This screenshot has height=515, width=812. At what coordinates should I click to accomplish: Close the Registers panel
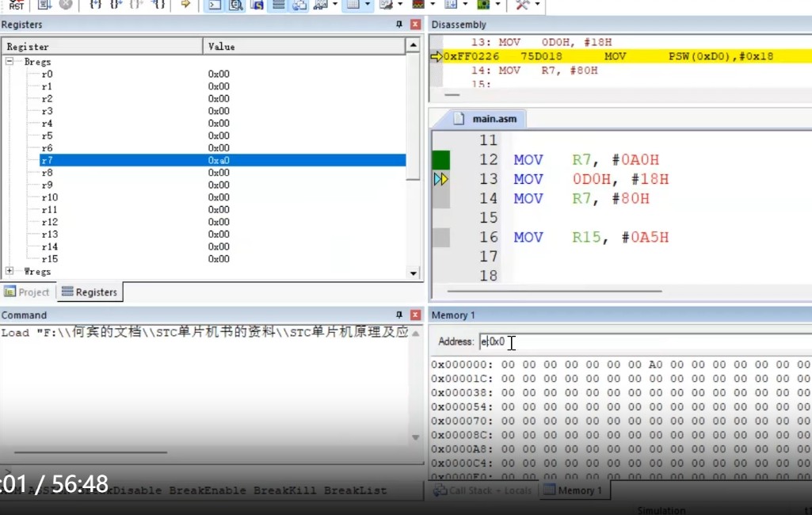point(414,25)
